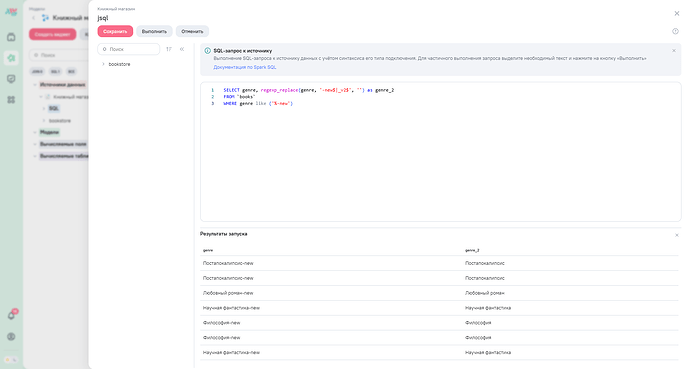Open notifications bell with red badge
Screen dimensions: 690x369
(12, 315)
